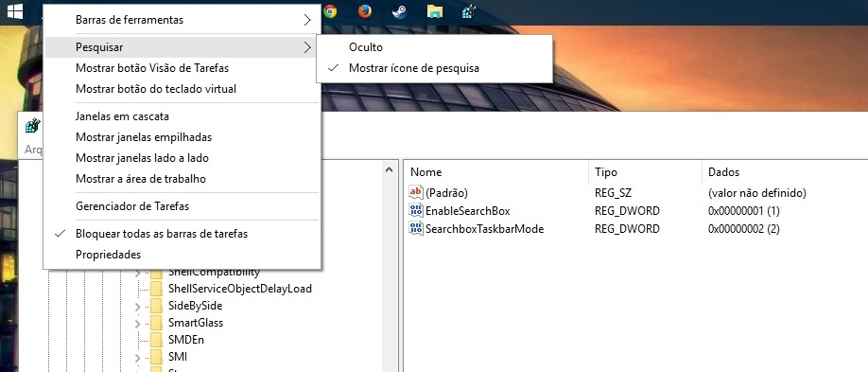The image size is (868, 372).
Task: Switch to Registry Editor taskbar icon
Action: [469, 11]
